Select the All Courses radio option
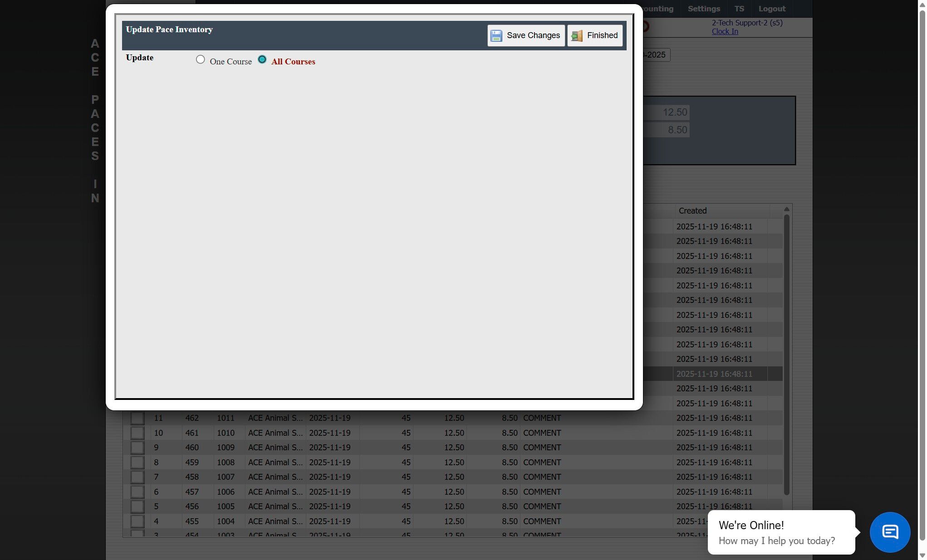This screenshot has width=927, height=560. 262,60
